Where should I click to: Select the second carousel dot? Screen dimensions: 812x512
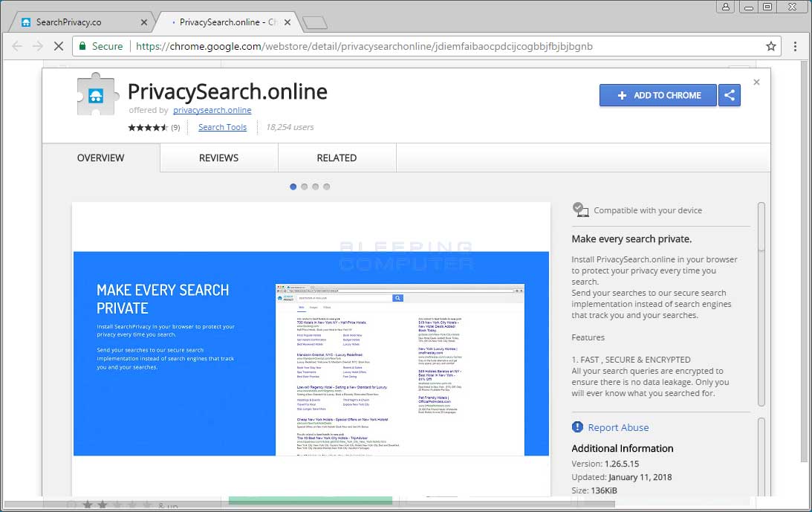coord(305,187)
